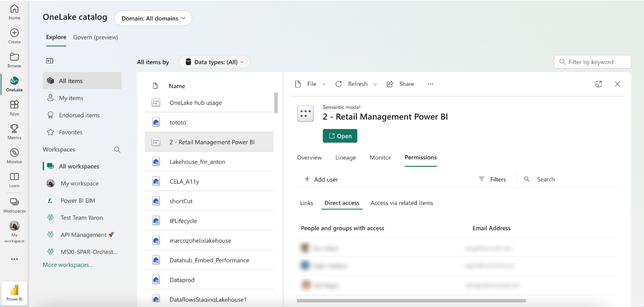
Task: Click the Add user button
Action: coord(321,179)
